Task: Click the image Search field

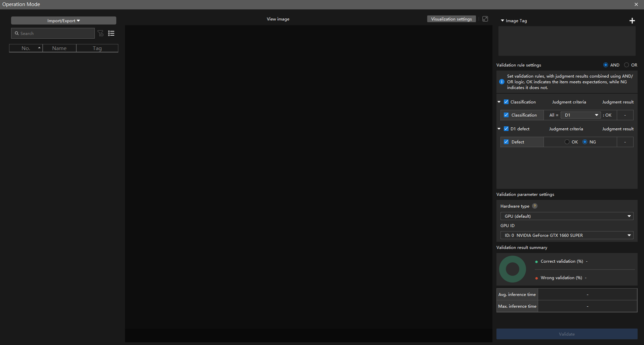Action: click(x=53, y=33)
